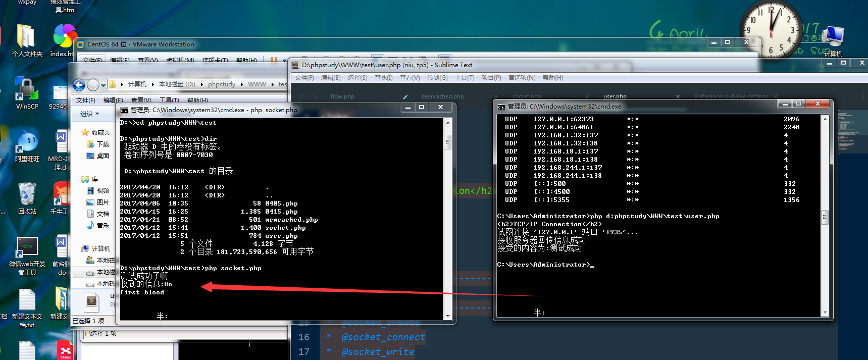Expand the 计算机 breadcrumb arrow in address bar
The height and width of the screenshot is (360, 868).
(152, 84)
